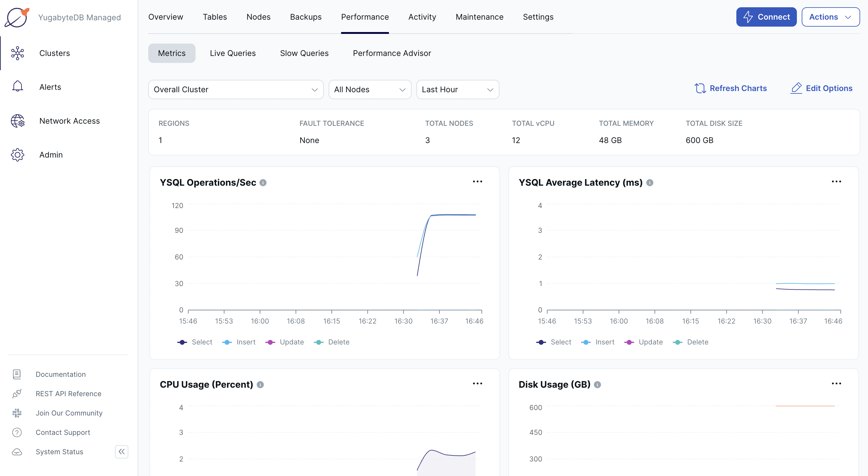Open the Alerts bell icon
The image size is (868, 476).
18,86
